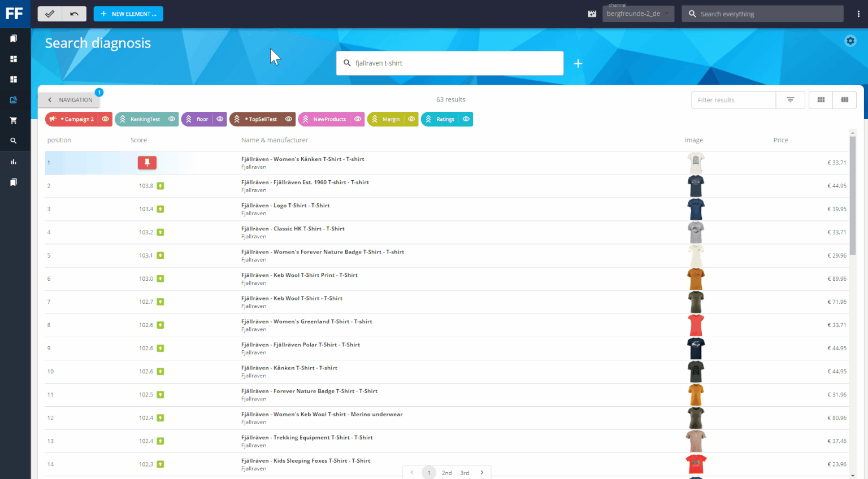Toggle visibility of the Campaign 2 tag
This screenshot has height=479, width=868.
[x=105, y=119]
